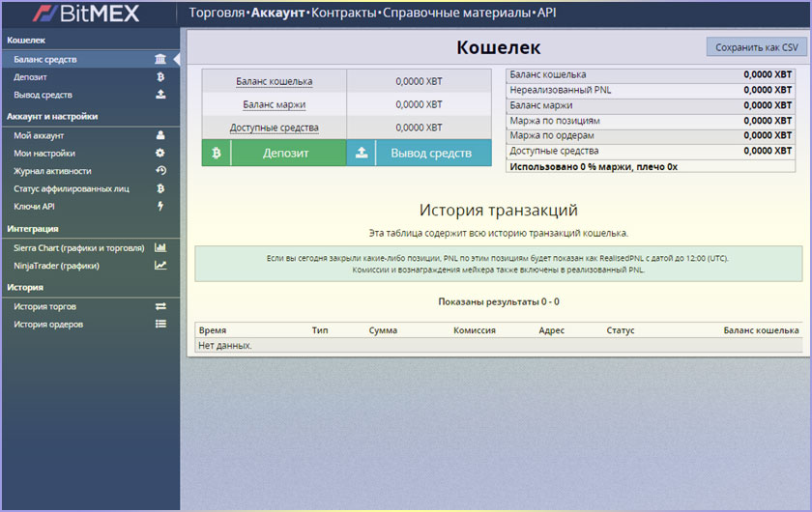Open Контракты in the top navigation
The width and height of the screenshot is (812, 512).
click(x=344, y=14)
